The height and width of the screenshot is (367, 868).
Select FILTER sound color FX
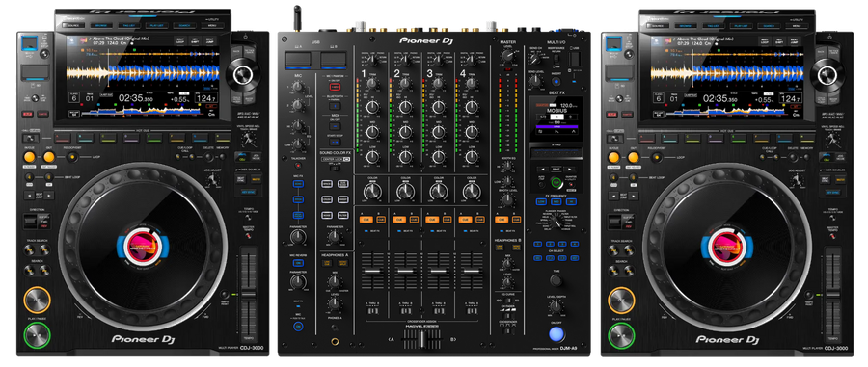coord(343,215)
